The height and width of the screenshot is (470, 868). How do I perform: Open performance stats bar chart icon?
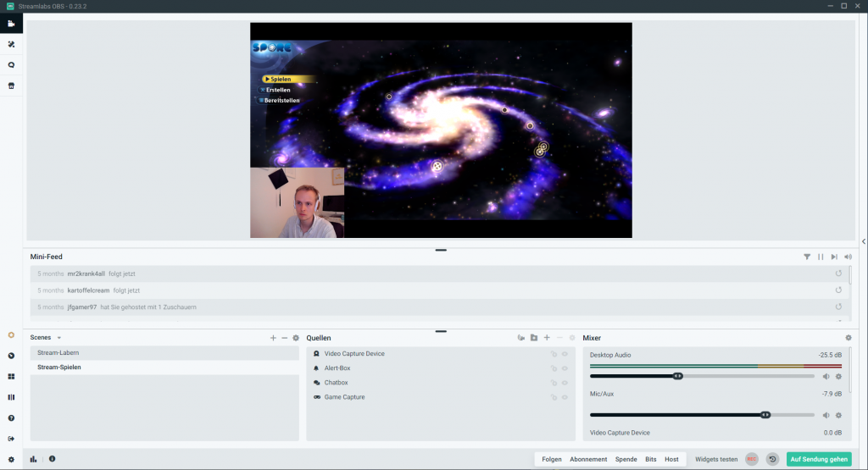[x=33, y=459]
